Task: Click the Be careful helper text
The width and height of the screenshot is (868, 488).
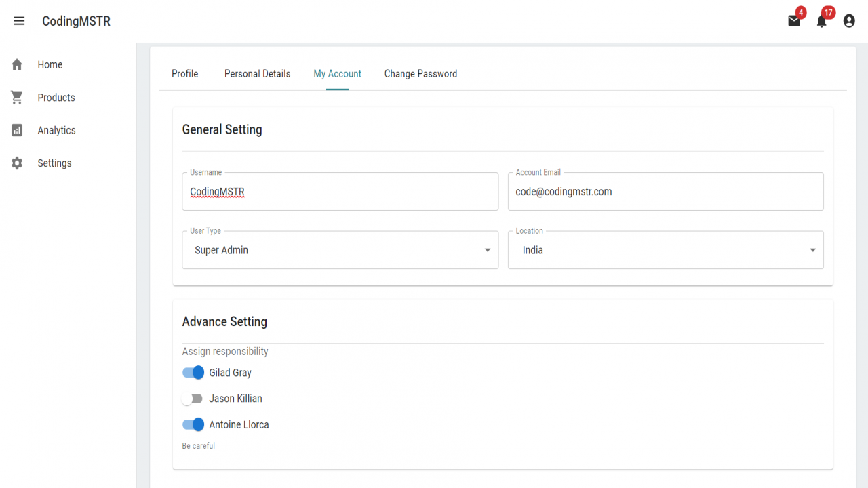Action: (x=199, y=445)
